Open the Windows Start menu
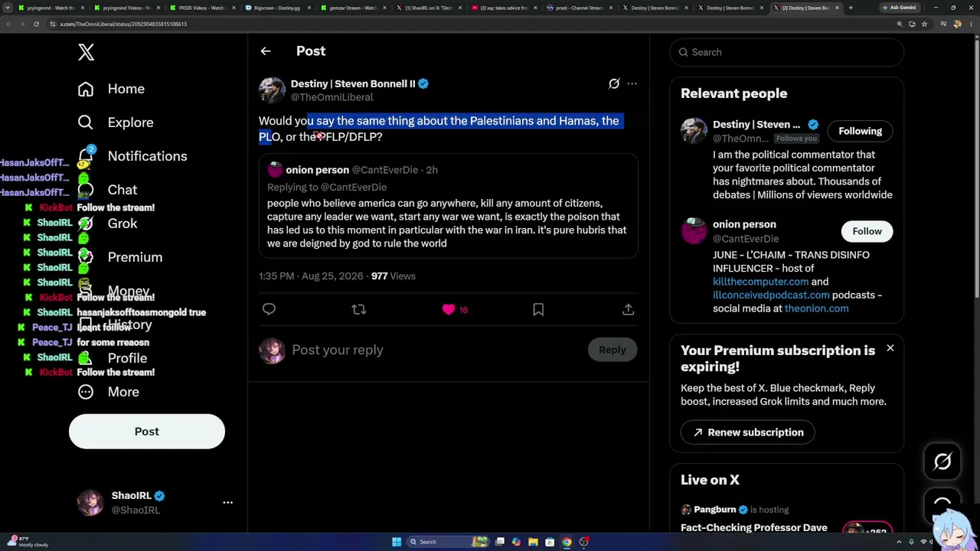This screenshot has height=551, width=980. pyautogui.click(x=397, y=542)
